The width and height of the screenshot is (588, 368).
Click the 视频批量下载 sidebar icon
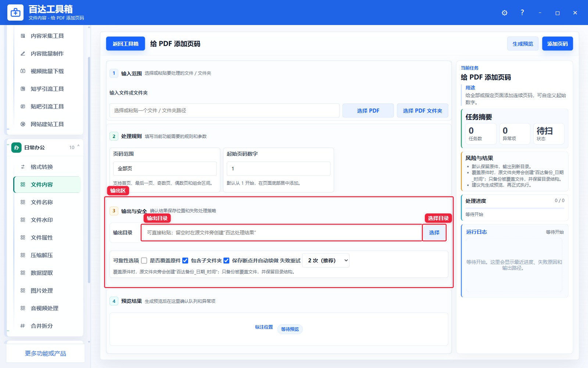(23, 71)
